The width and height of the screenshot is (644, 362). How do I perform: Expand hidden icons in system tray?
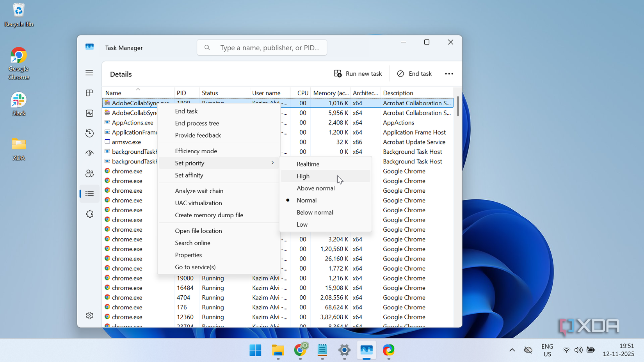pyautogui.click(x=512, y=350)
